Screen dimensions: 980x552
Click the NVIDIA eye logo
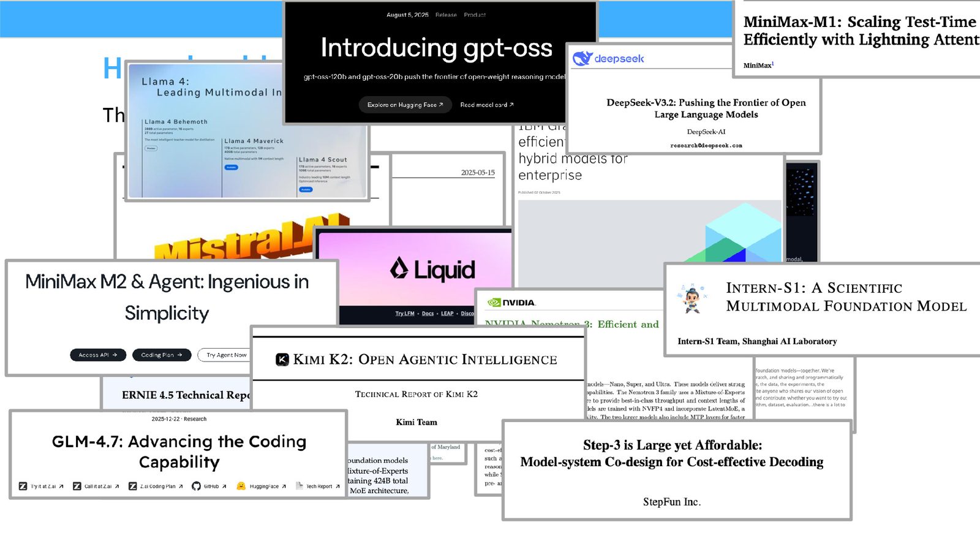click(494, 303)
